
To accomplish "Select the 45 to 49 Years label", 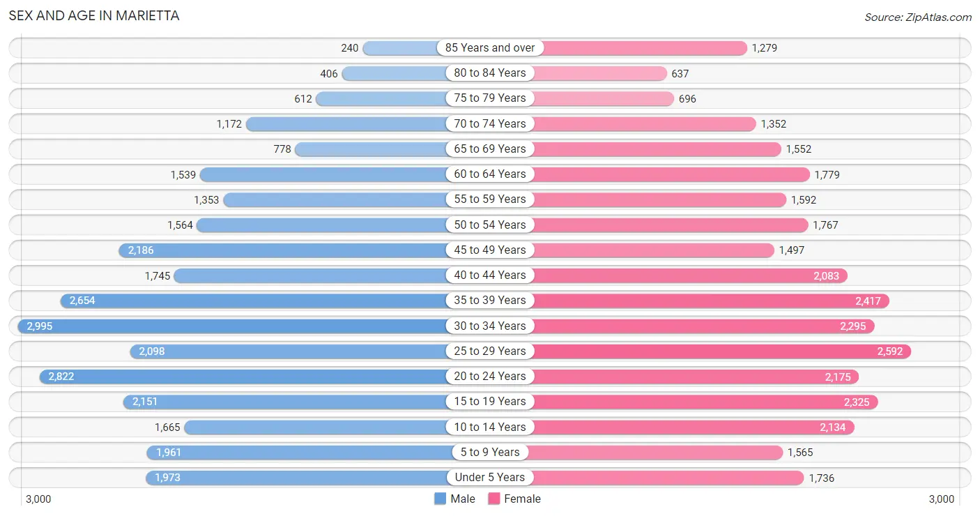I will click(x=490, y=250).
